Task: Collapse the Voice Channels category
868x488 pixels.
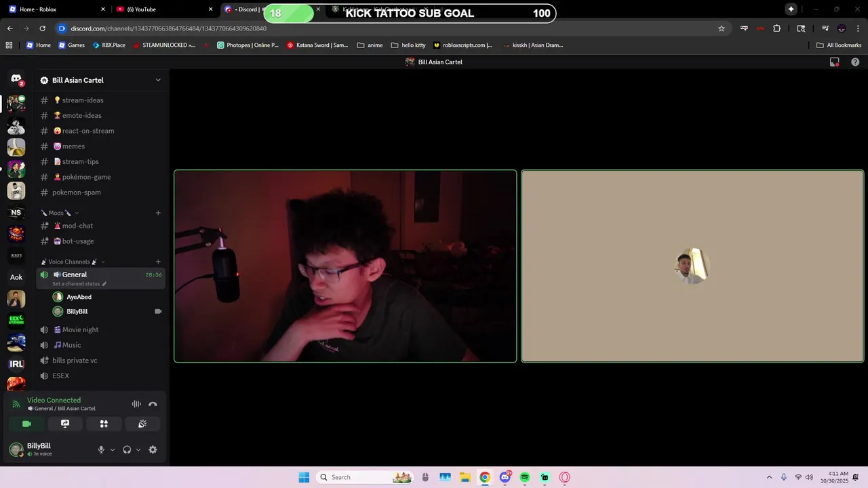Action: [x=73, y=262]
